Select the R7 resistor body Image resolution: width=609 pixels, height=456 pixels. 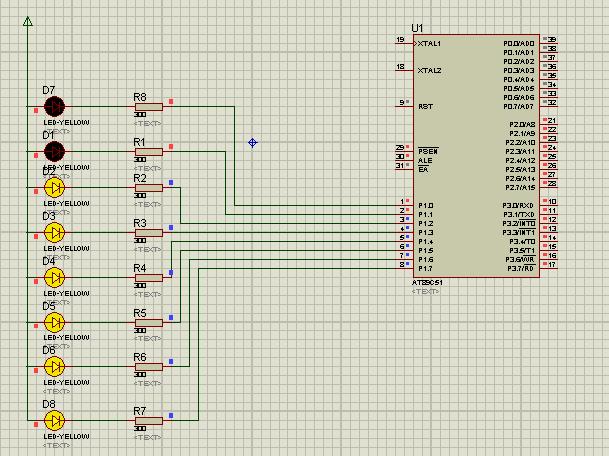[149, 421]
